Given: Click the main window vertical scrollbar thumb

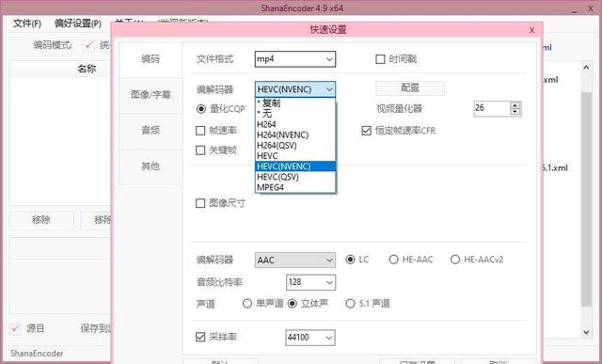Looking at the screenshot, I should (x=586, y=199).
